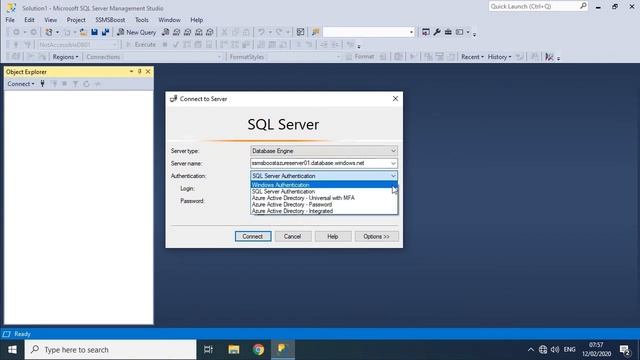Viewport: 640px width, 360px height.
Task: Open the Object Explorer Connect dropdown
Action: 21,84
